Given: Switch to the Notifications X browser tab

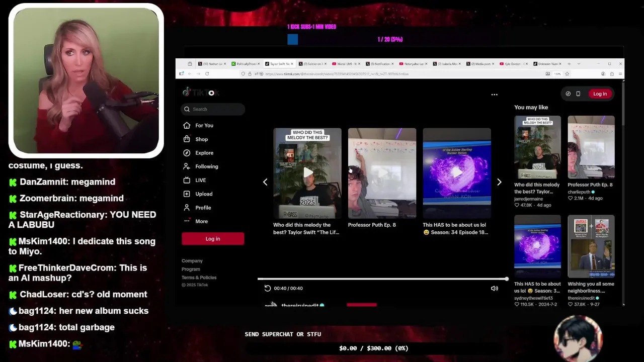Looking at the screenshot, I should click(380, 64).
